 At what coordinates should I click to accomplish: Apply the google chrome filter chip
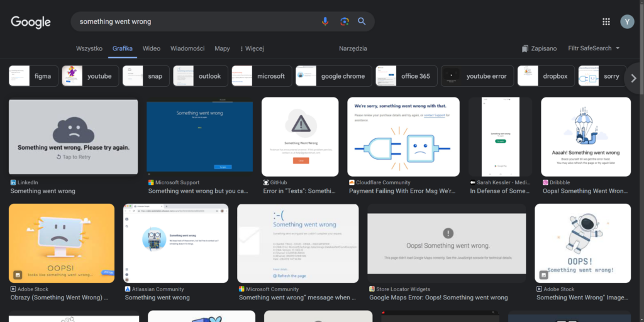[x=333, y=76]
